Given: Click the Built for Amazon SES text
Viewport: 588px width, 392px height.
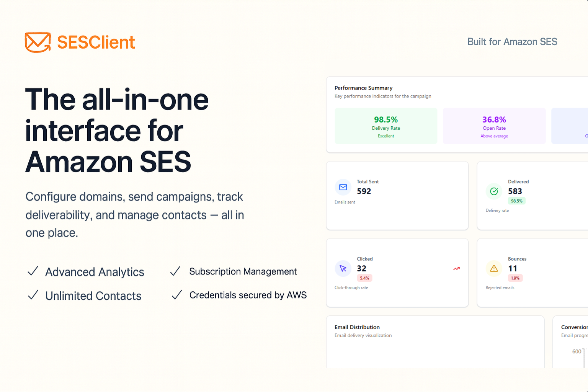Looking at the screenshot, I should point(512,42).
